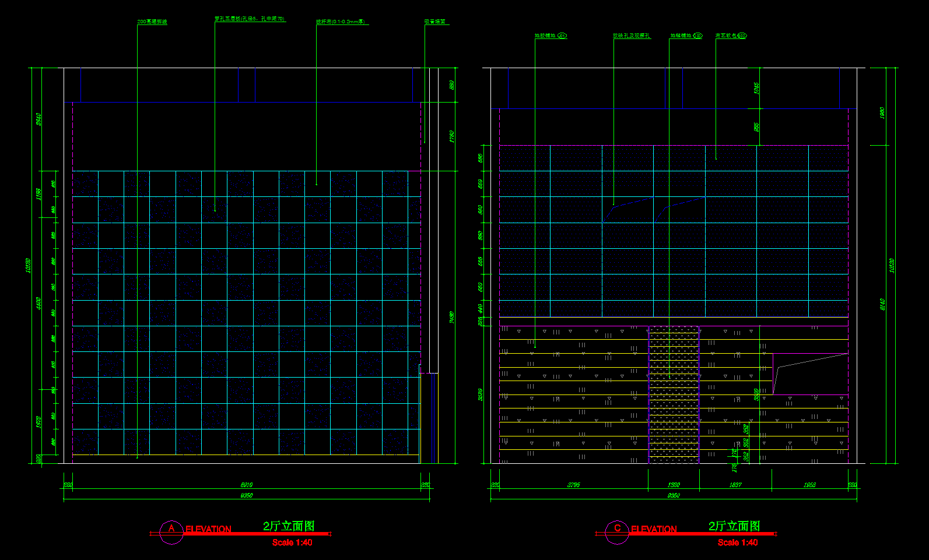
Task: Click the Scale 1:40 text under elevation A
Action: 292,543
